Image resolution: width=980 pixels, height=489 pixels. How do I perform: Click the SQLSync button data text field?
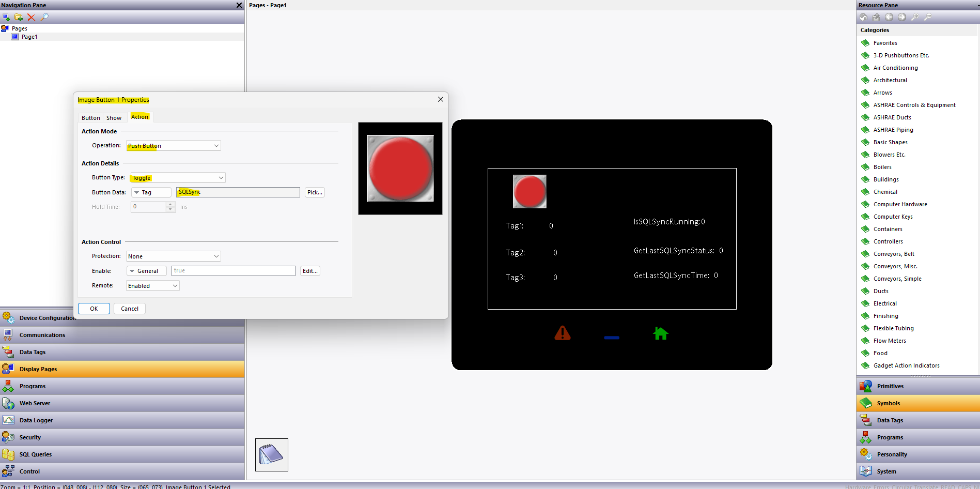pyautogui.click(x=238, y=192)
